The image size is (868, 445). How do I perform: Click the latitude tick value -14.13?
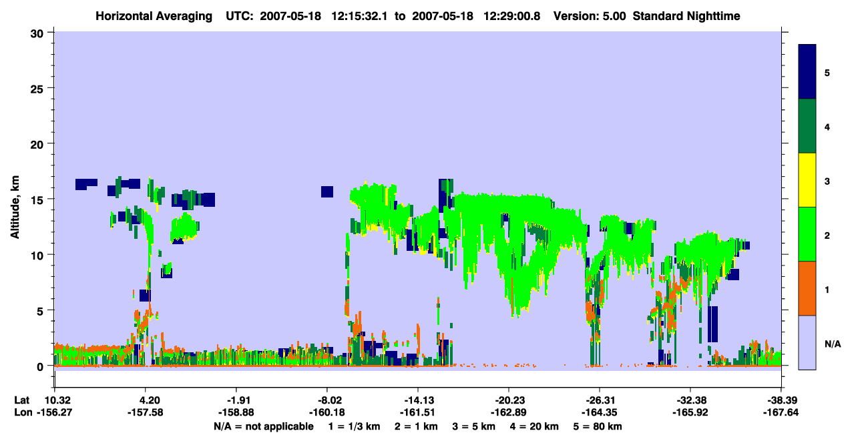point(418,400)
